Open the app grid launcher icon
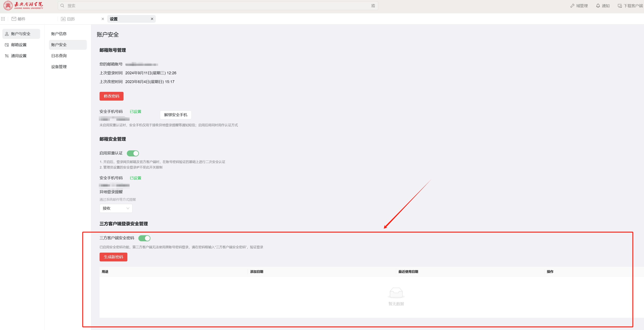 click(3, 19)
